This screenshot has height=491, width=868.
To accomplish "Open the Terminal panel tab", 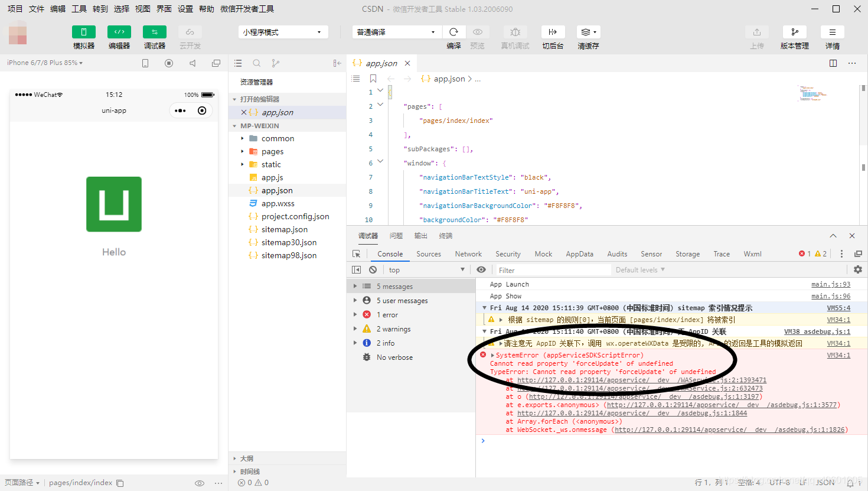I will [x=446, y=236].
